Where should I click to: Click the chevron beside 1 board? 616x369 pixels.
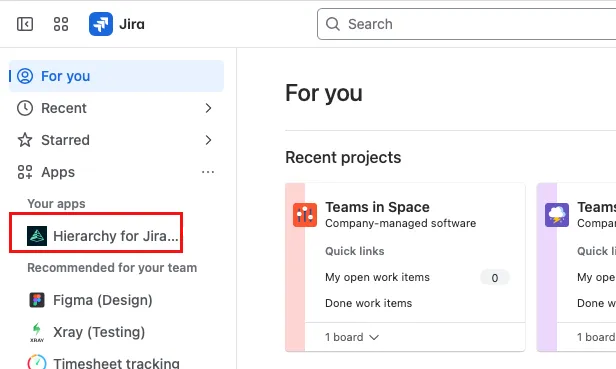click(x=374, y=337)
